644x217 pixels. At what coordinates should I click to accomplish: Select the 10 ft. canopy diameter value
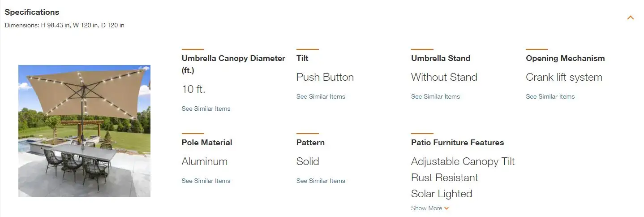tap(193, 89)
